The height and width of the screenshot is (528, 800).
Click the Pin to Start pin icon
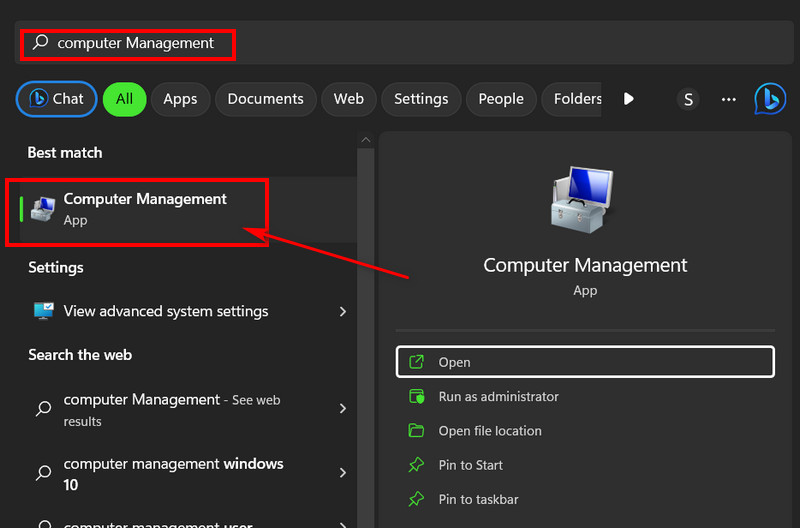(416, 465)
